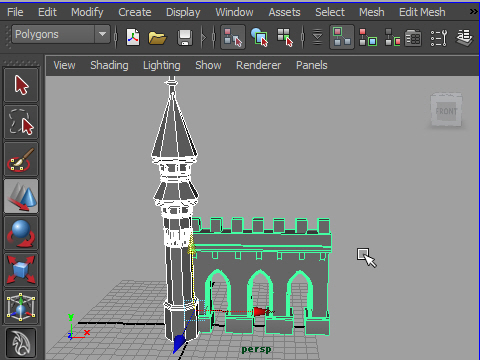Activate the Scale tool with cube icon
The height and width of the screenshot is (360, 480).
[x=21, y=270]
